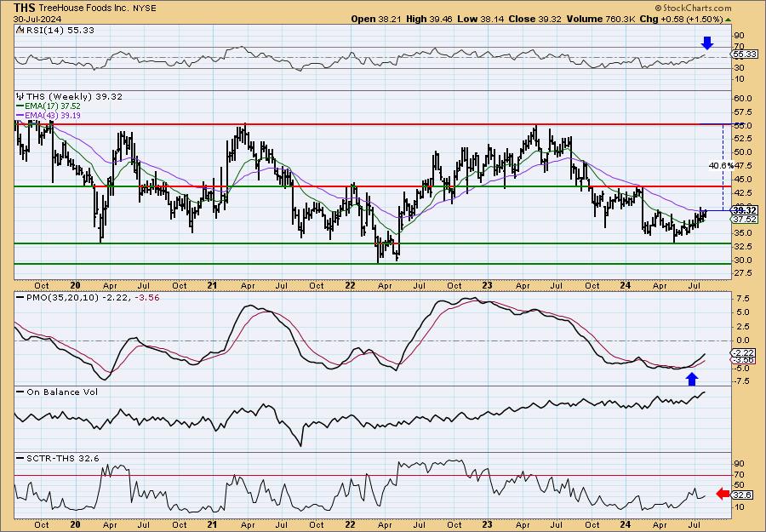
Task: Click the Low 38.14 value
Action: [x=481, y=19]
